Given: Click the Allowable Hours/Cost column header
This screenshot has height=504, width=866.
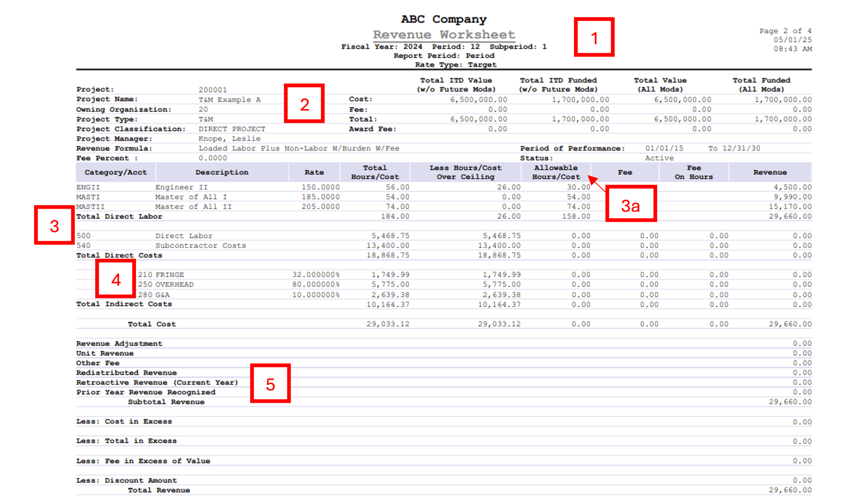Looking at the screenshot, I should coord(556,172).
